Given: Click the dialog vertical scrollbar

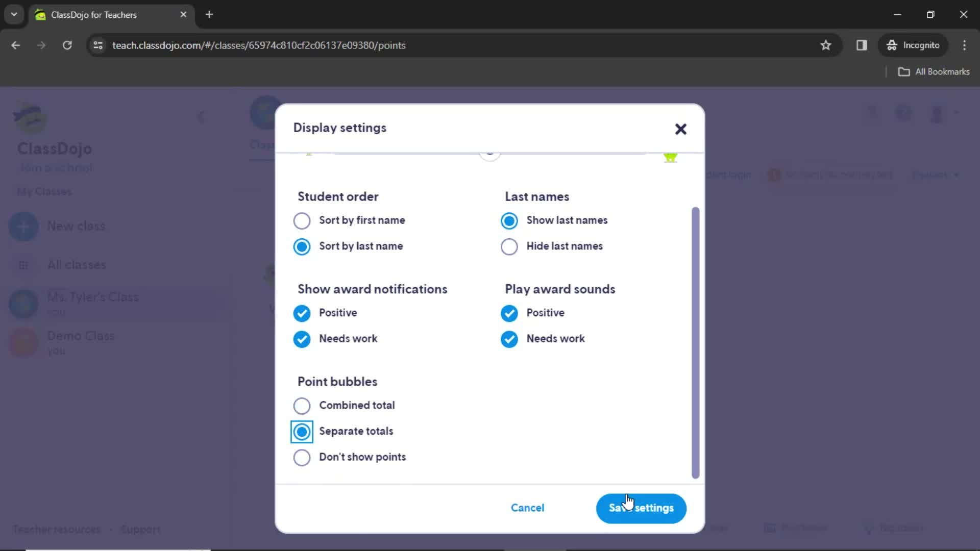Looking at the screenshot, I should pyautogui.click(x=695, y=343).
